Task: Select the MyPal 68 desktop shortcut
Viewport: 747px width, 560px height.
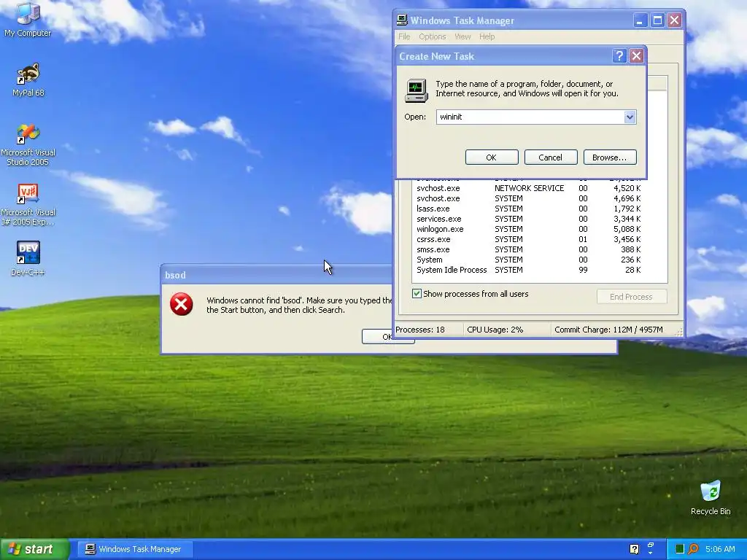Action: pyautogui.click(x=28, y=79)
